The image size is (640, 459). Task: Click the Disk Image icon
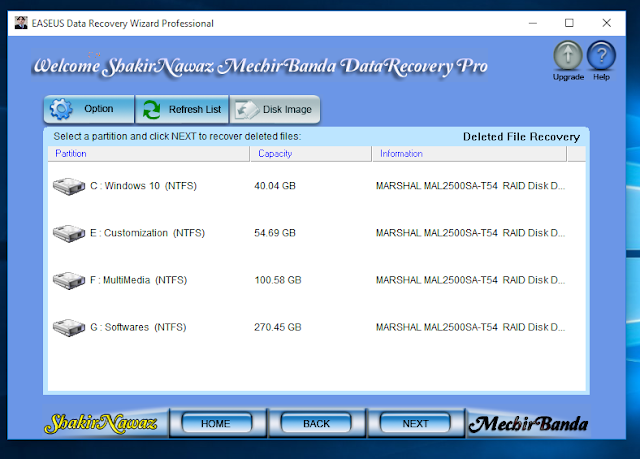click(247, 109)
